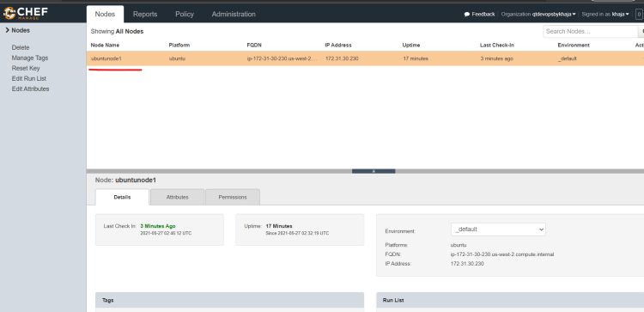Open the Administration tab

(x=234, y=14)
